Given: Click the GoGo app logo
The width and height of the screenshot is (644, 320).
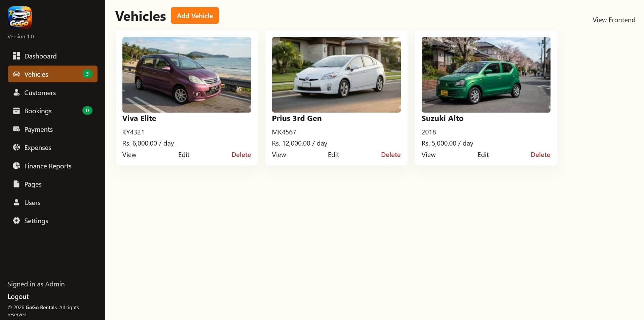Looking at the screenshot, I should click(x=20, y=17).
